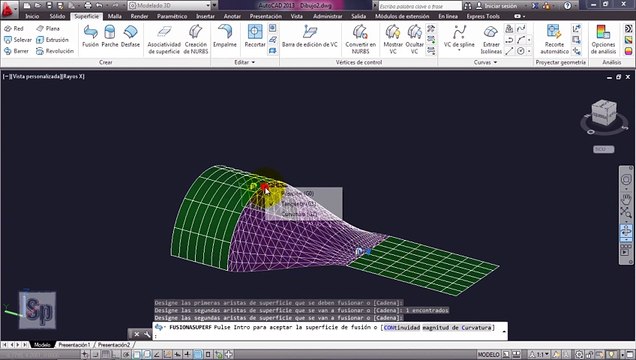Click the binoculars search icon

[468, 6]
